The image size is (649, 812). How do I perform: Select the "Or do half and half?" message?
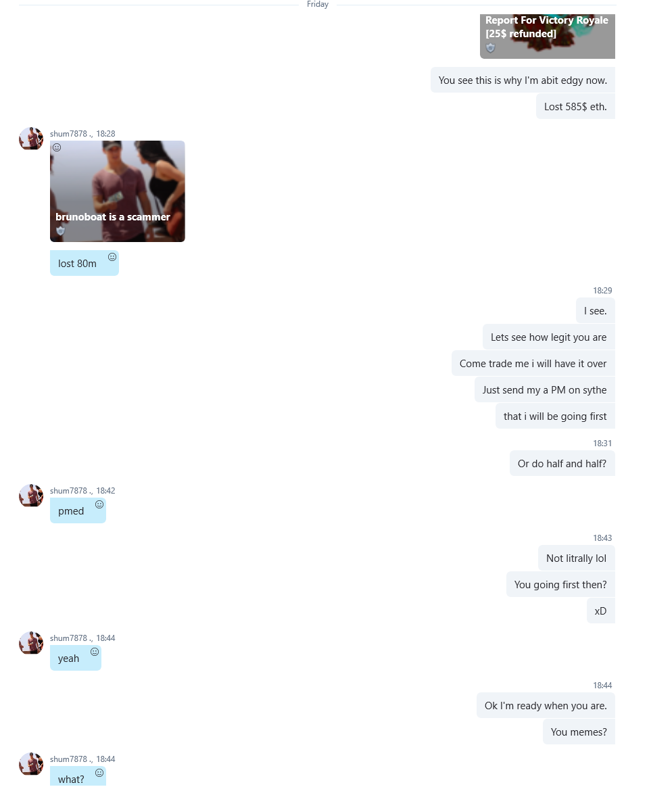(562, 463)
